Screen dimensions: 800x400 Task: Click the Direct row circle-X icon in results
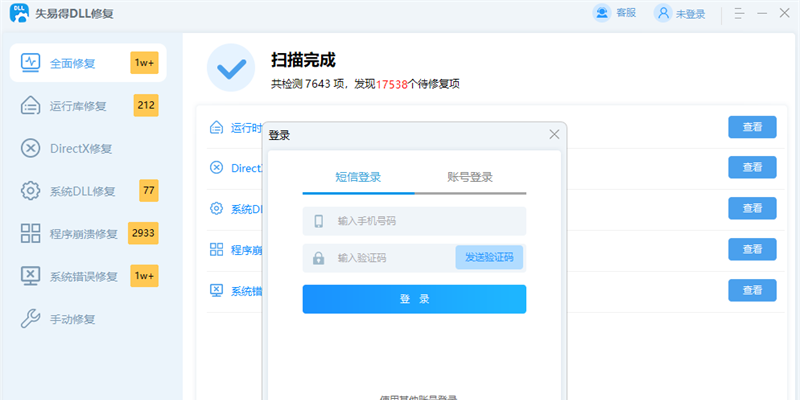217,167
